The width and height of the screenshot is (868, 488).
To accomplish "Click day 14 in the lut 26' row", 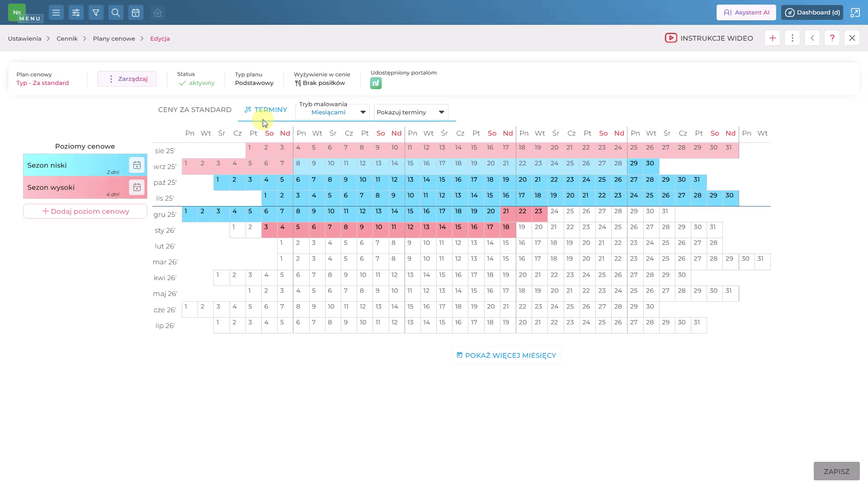I will coord(492,246).
